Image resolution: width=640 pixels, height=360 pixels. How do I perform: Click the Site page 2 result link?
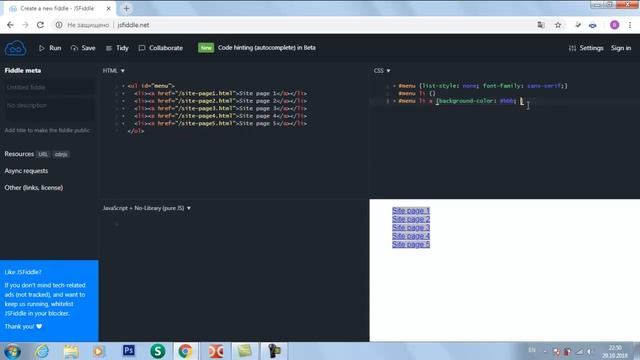411,219
